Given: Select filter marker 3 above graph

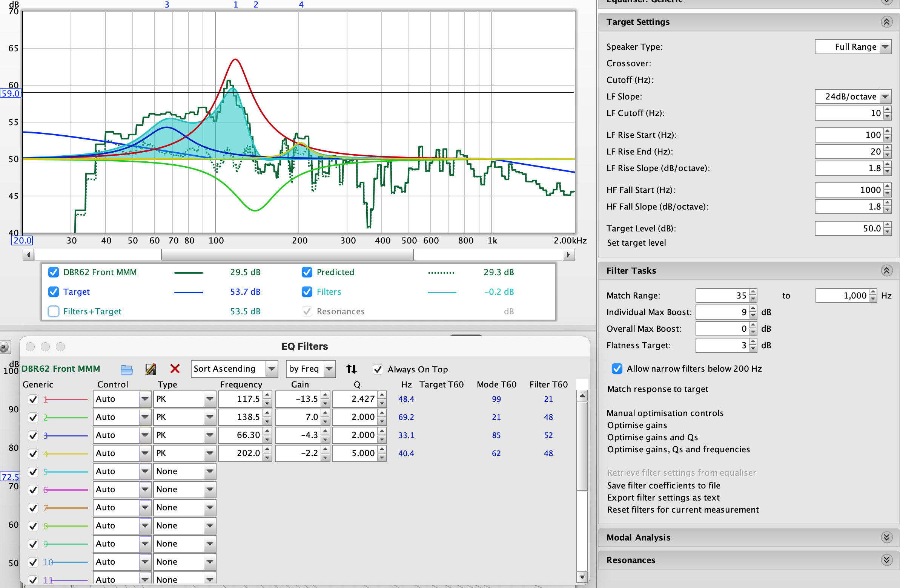Looking at the screenshot, I should (167, 5).
